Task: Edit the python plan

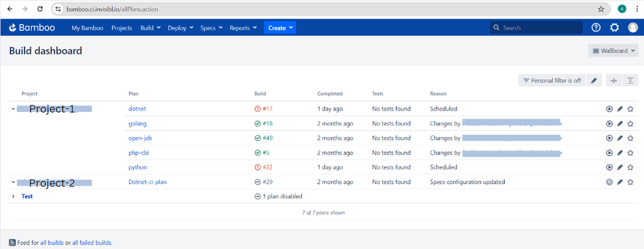Action: (620, 167)
